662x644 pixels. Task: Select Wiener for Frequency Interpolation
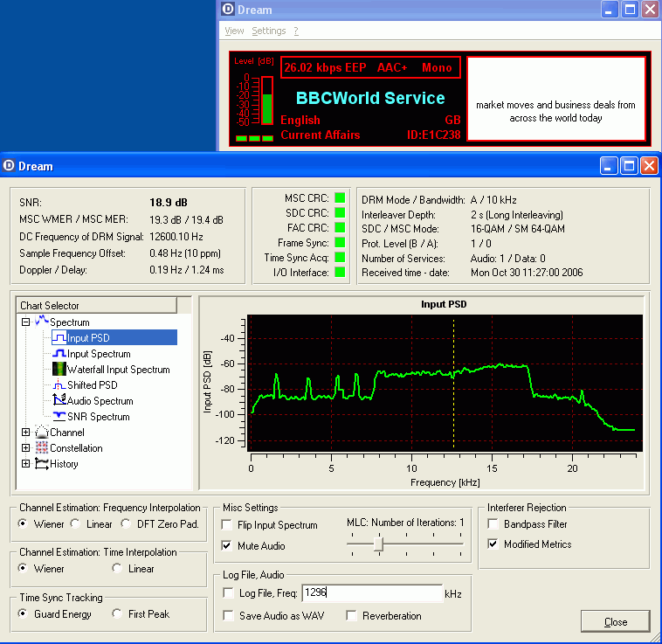tap(23, 523)
